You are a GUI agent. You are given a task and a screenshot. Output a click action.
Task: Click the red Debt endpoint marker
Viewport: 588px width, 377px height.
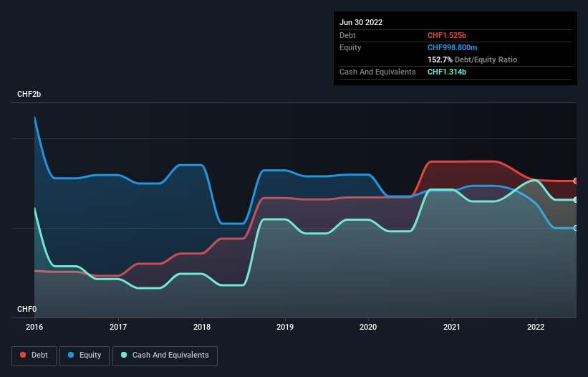pyautogui.click(x=576, y=181)
